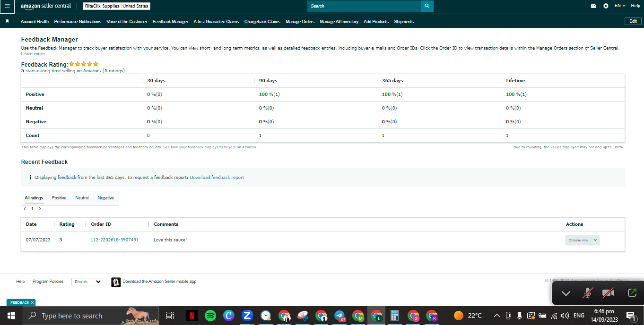Select the All ratings tab
The width and height of the screenshot is (644, 325).
click(34, 198)
